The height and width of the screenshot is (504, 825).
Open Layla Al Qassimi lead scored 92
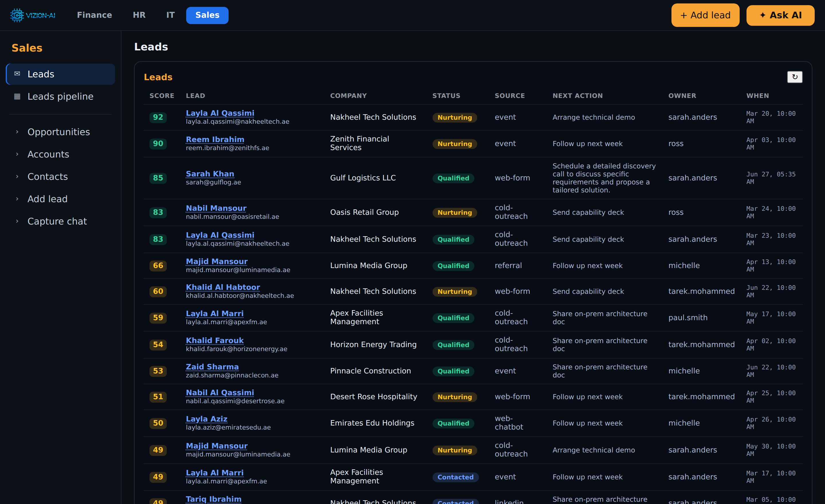pyautogui.click(x=220, y=113)
